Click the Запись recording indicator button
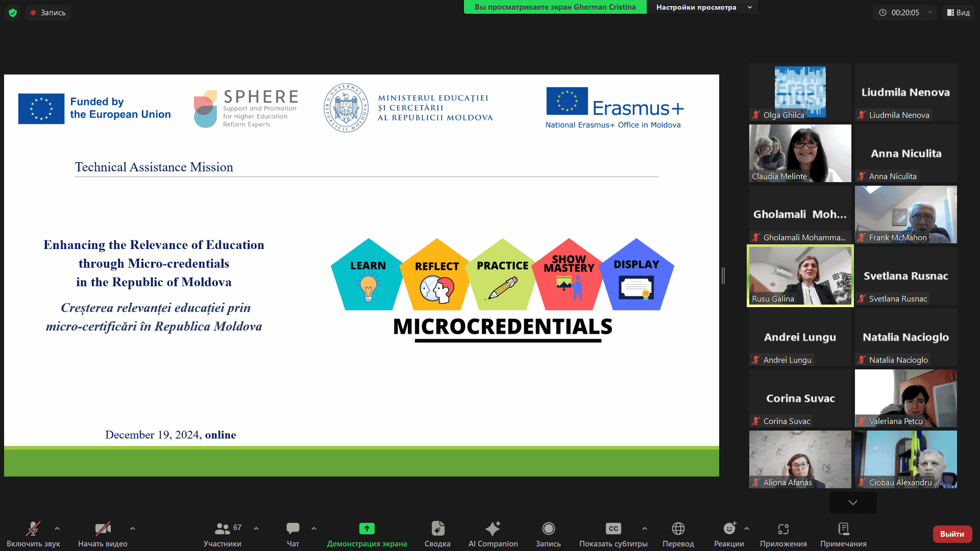This screenshot has width=980, height=551. tap(48, 13)
